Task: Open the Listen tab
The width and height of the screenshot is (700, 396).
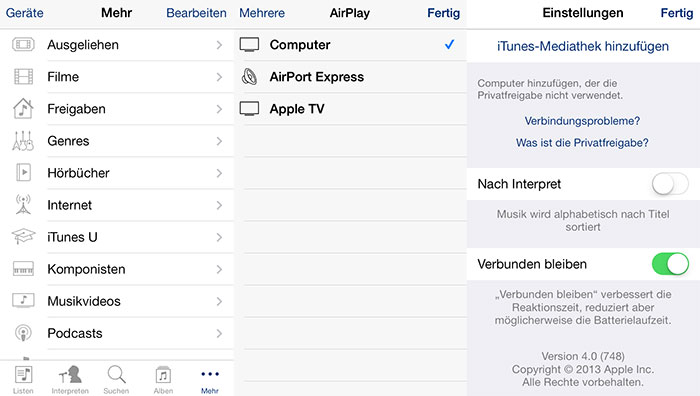Action: pos(23,380)
